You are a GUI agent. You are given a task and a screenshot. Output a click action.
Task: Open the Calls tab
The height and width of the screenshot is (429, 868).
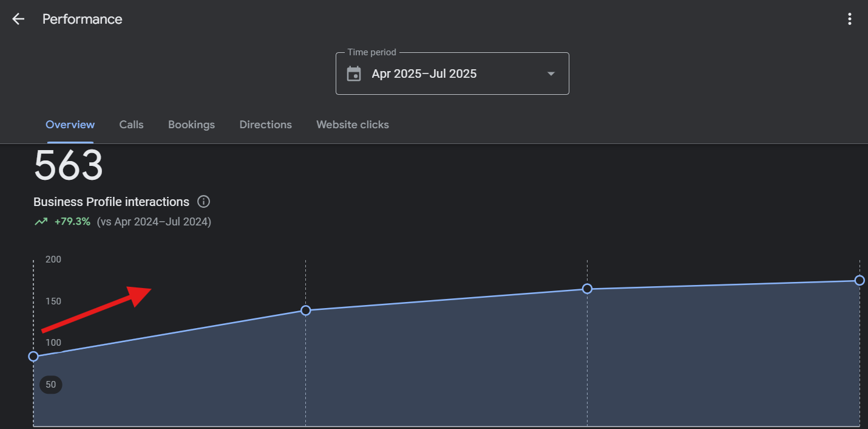pyautogui.click(x=131, y=125)
